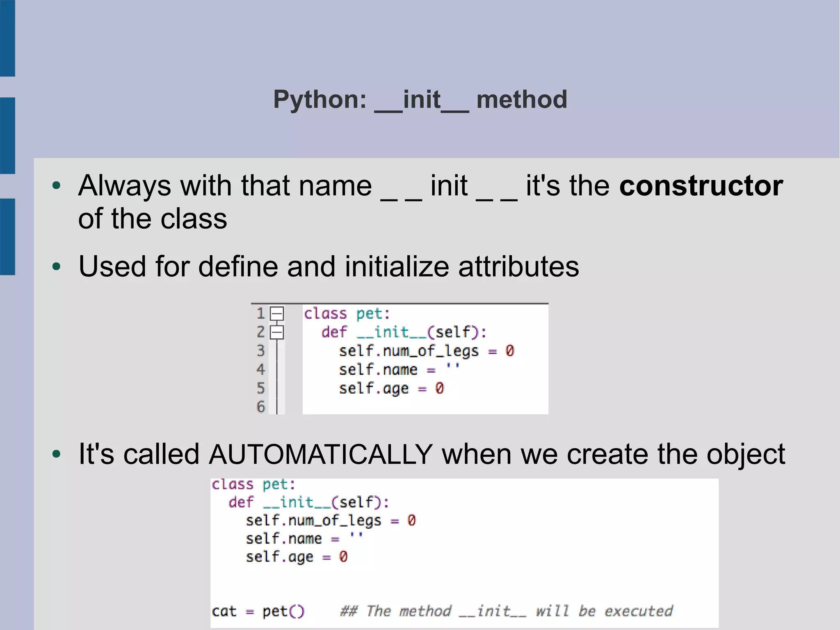Click 'class pet:' in the numbered code snippet
Screen dimensions: 840x630
[x=347, y=314]
